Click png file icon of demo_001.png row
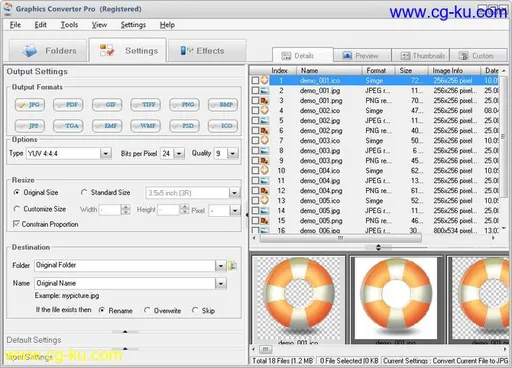This screenshot has width=512, height=368. 265,100
